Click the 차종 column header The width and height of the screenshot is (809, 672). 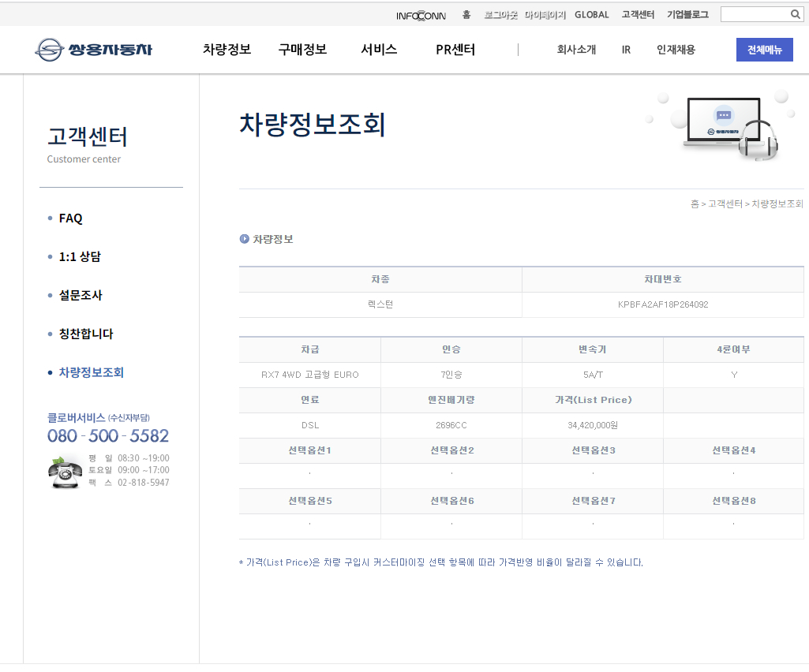click(380, 279)
